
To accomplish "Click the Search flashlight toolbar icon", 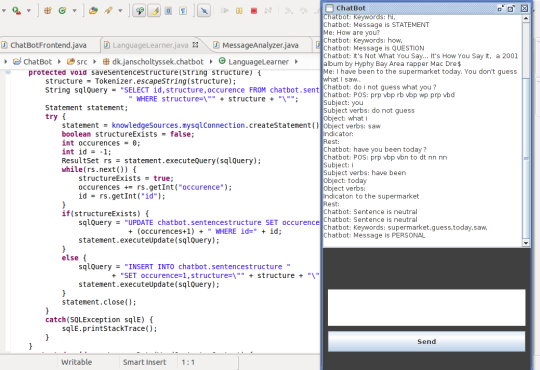I will 108,11.
